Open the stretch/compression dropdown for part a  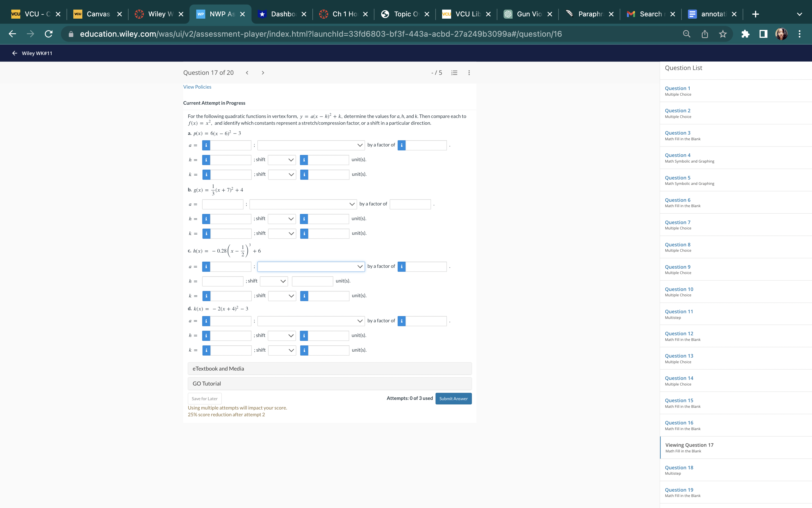click(311, 145)
